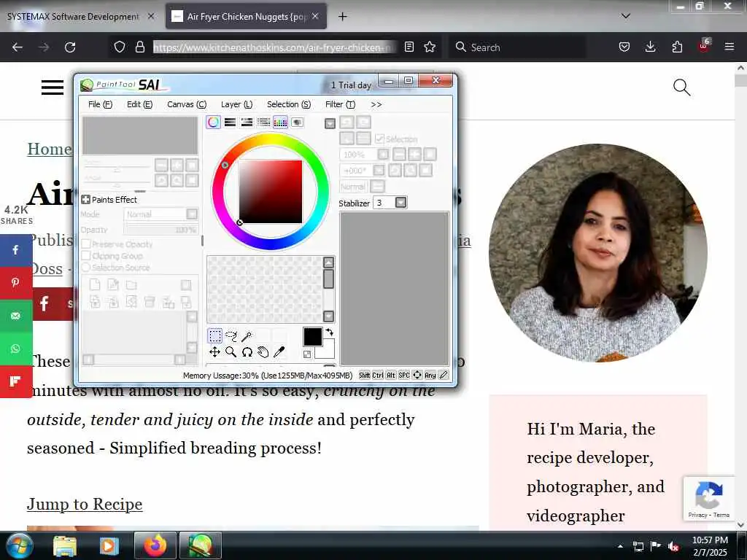Bookmark this page with the star icon

pyautogui.click(x=430, y=47)
